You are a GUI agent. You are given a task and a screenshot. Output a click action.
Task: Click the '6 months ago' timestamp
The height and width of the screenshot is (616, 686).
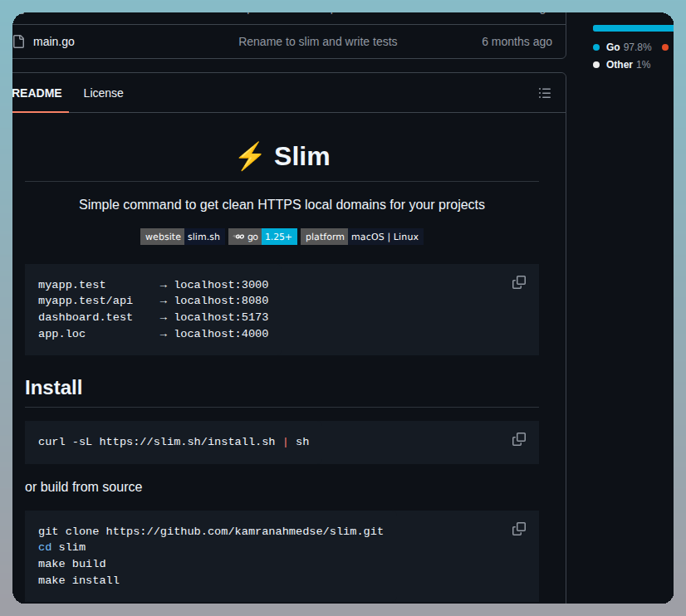click(x=517, y=42)
